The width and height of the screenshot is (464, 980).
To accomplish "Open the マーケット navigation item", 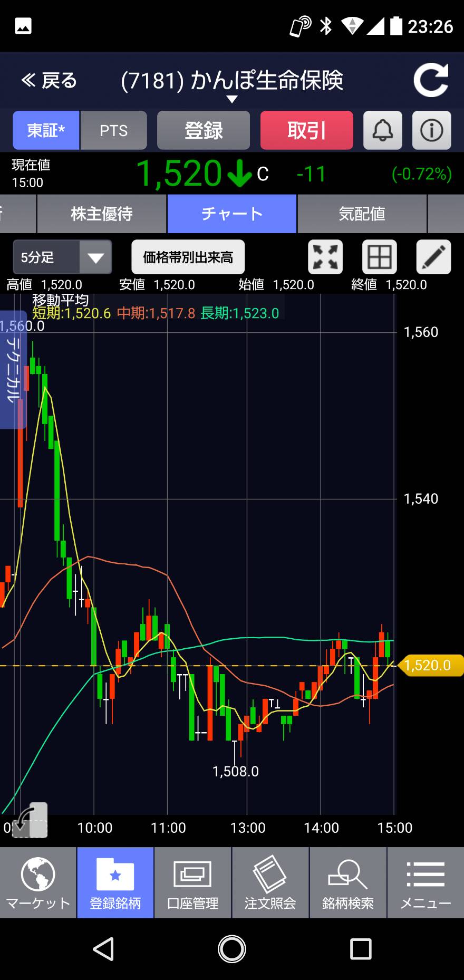I will (x=38, y=883).
